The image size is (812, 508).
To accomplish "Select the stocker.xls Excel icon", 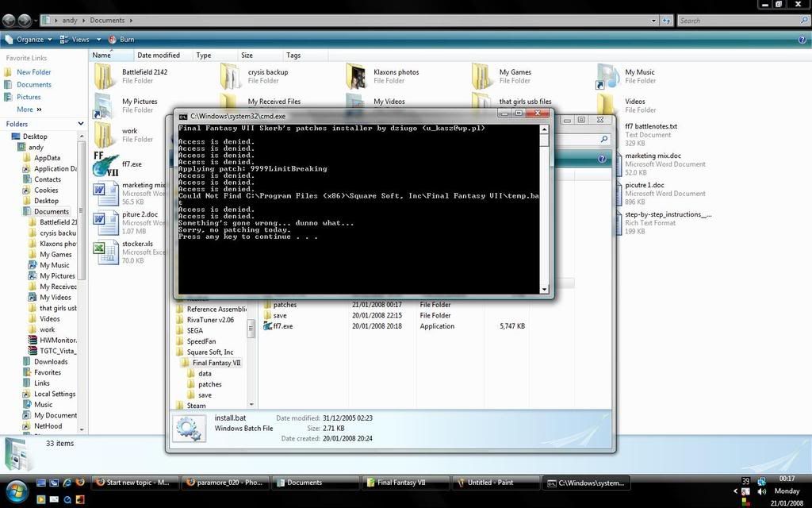I will click(x=106, y=252).
